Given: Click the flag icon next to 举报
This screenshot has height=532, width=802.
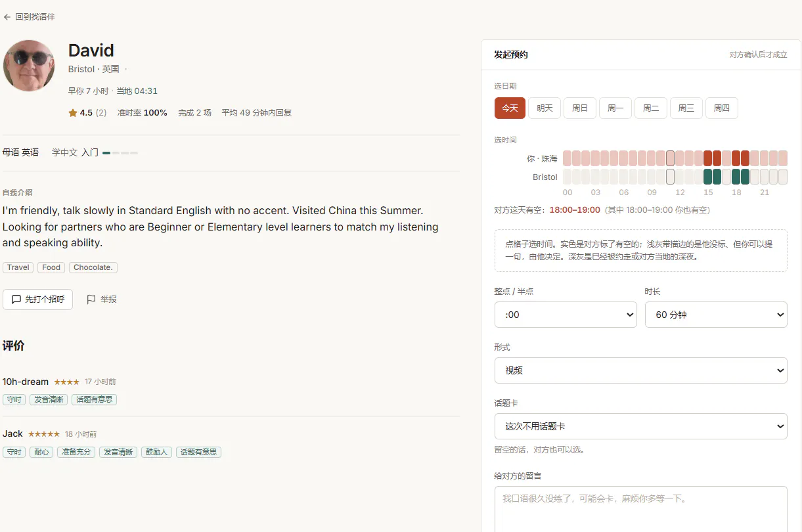Looking at the screenshot, I should coord(91,299).
